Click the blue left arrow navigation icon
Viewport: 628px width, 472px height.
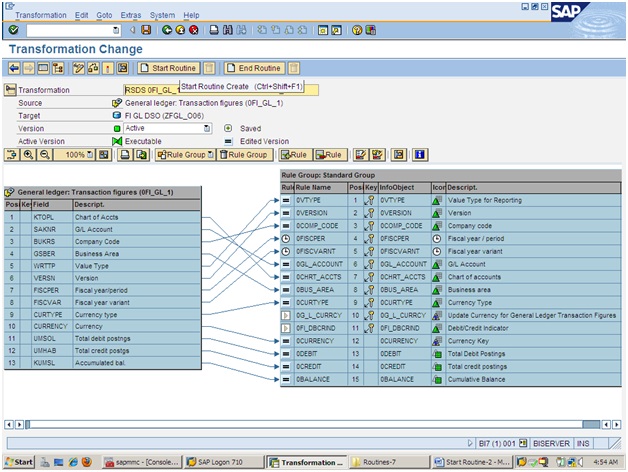point(14,68)
